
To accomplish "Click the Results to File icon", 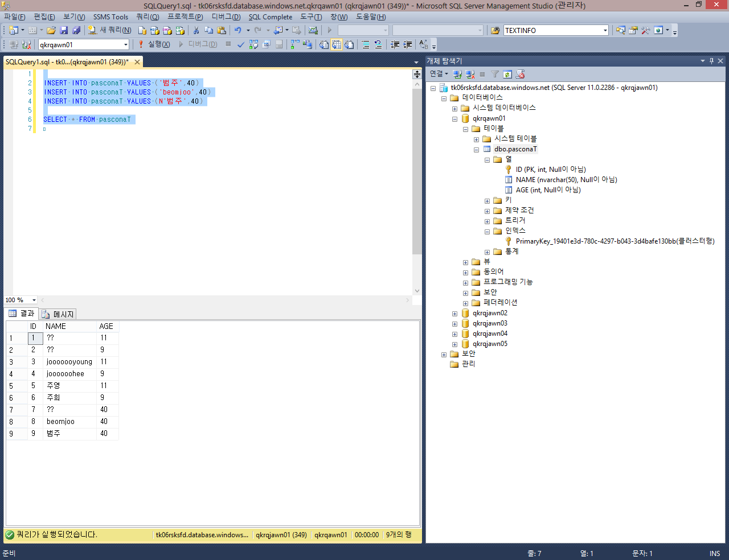I will (x=349, y=44).
